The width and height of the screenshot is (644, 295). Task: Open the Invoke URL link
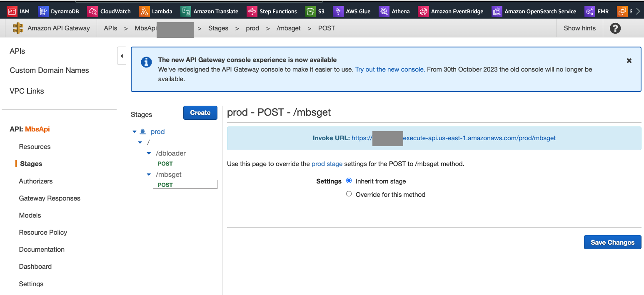click(454, 138)
